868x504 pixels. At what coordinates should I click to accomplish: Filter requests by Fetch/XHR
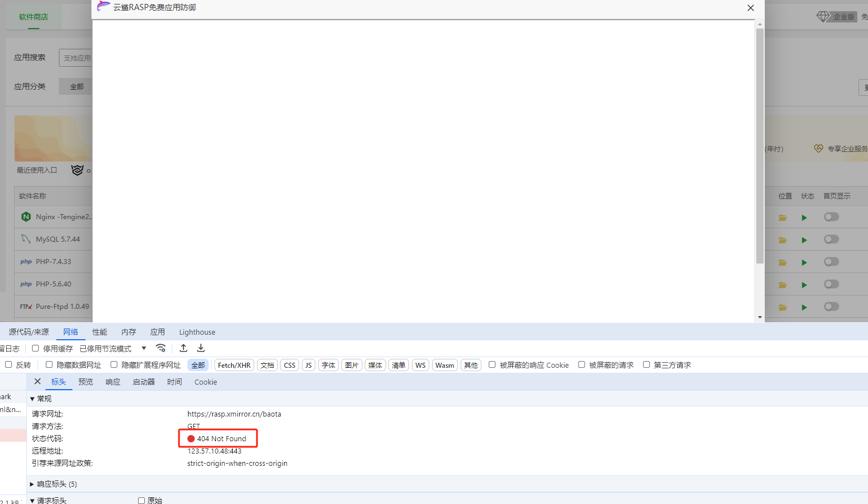tap(234, 365)
